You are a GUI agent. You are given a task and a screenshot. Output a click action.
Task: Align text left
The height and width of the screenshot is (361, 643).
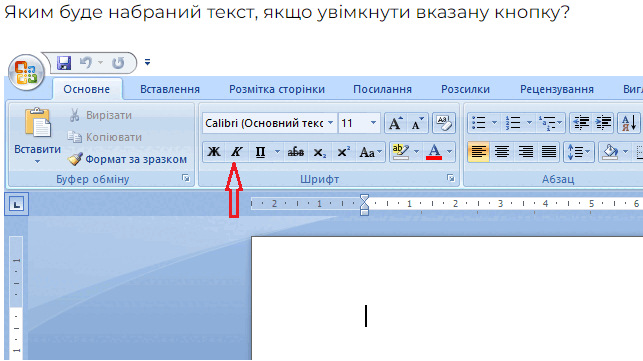click(x=478, y=152)
